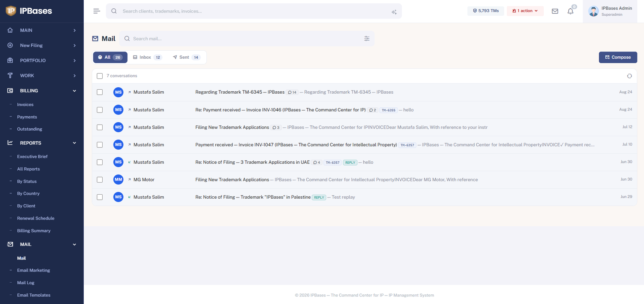
Task: Click the AI sparkle icon in global search
Action: tap(394, 12)
